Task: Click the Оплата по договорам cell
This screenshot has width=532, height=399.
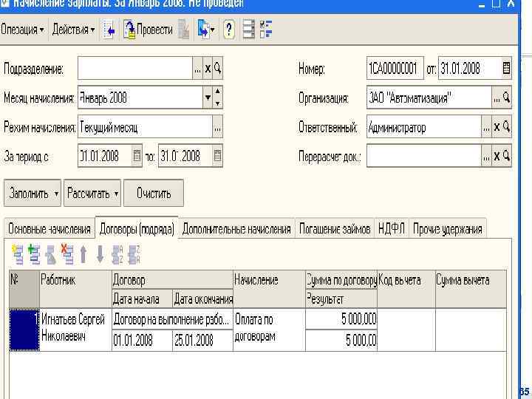Action: pyautogui.click(x=270, y=330)
